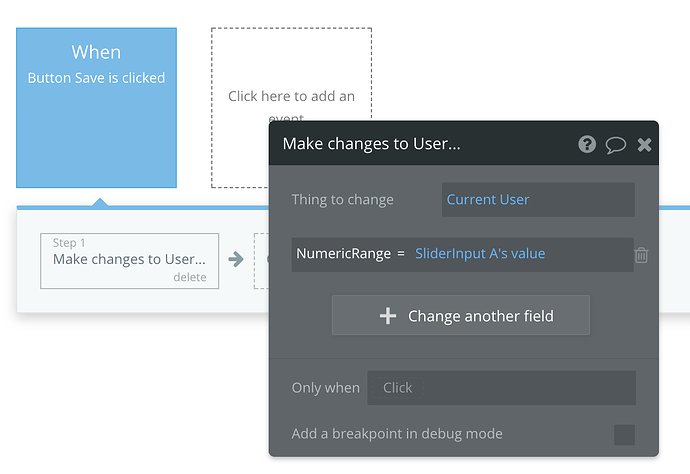
Task: Open the help question mark icon
Action: pos(587,144)
